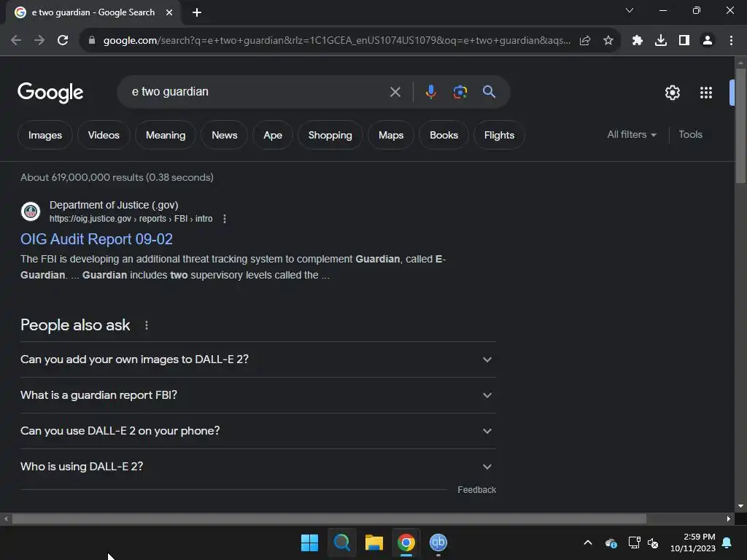Open the Extensions puzzle icon

pyautogui.click(x=638, y=41)
